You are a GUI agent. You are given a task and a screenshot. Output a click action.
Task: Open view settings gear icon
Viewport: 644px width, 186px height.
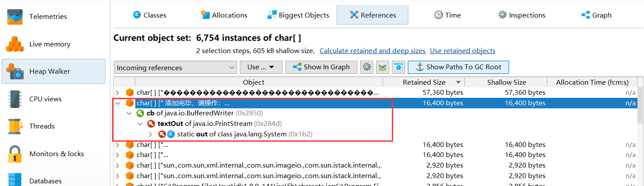pos(367,67)
